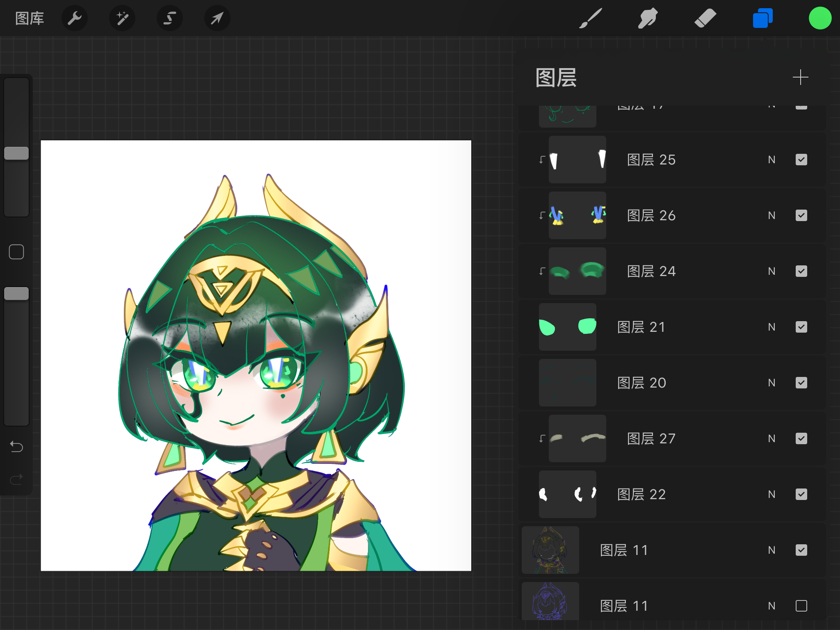Select layer 24 by its name
Viewport: 840px width, 630px height.
651,271
